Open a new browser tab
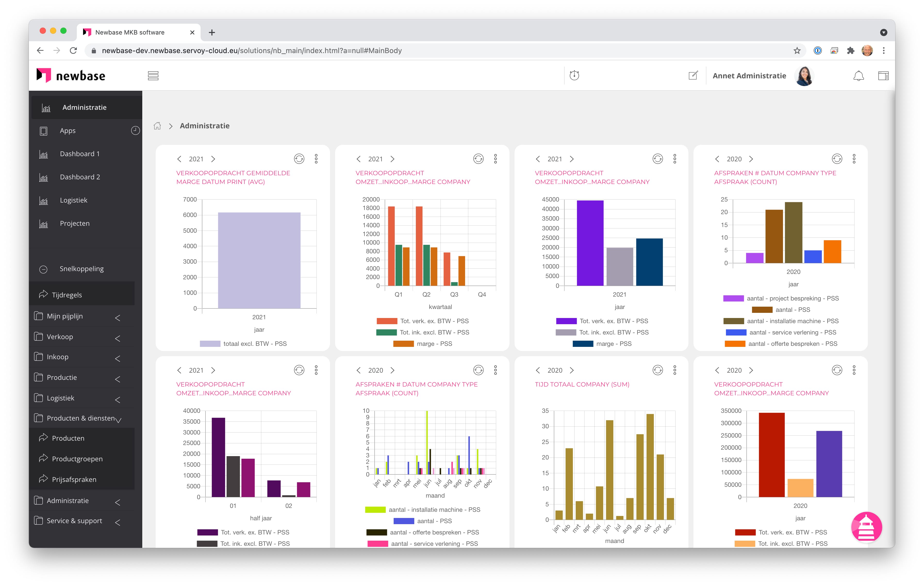 click(212, 32)
